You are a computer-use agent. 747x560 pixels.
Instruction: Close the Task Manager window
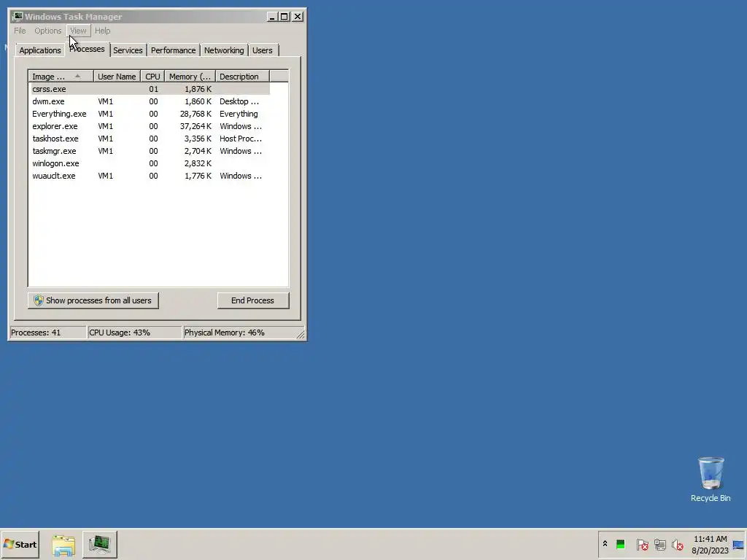coord(298,17)
